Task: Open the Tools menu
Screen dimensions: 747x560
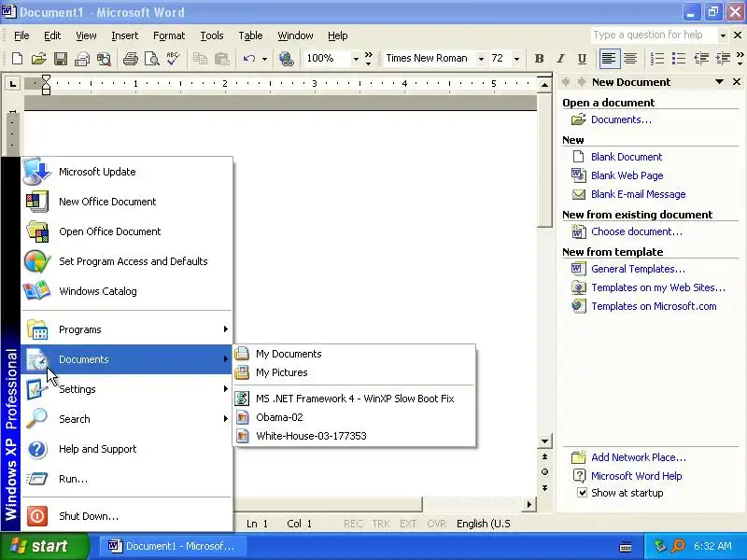Action: click(x=212, y=35)
